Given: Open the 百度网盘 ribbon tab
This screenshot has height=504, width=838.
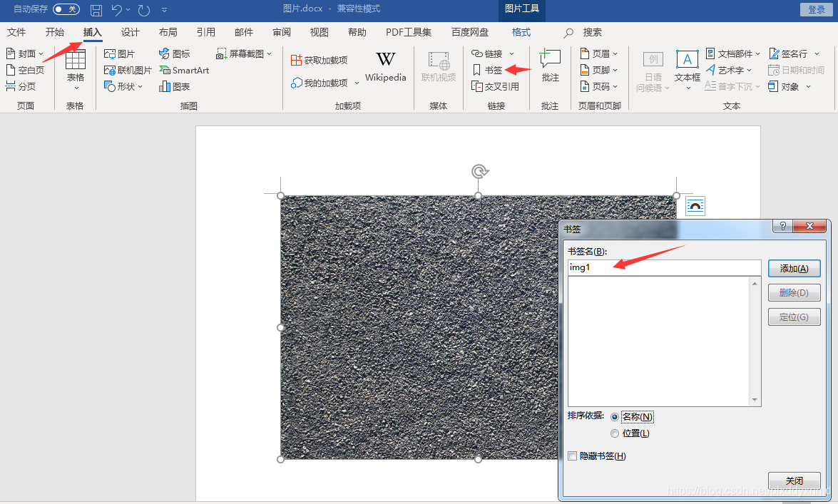Looking at the screenshot, I should 470,32.
